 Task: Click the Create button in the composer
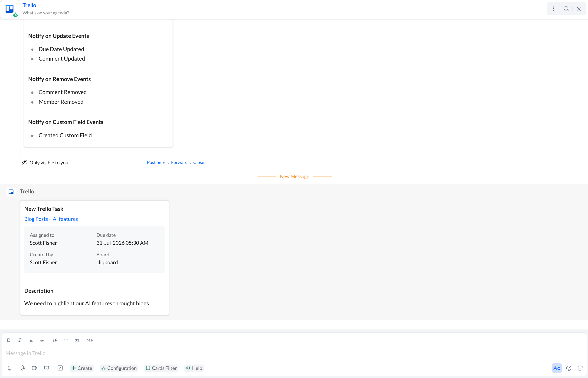[x=82, y=368]
